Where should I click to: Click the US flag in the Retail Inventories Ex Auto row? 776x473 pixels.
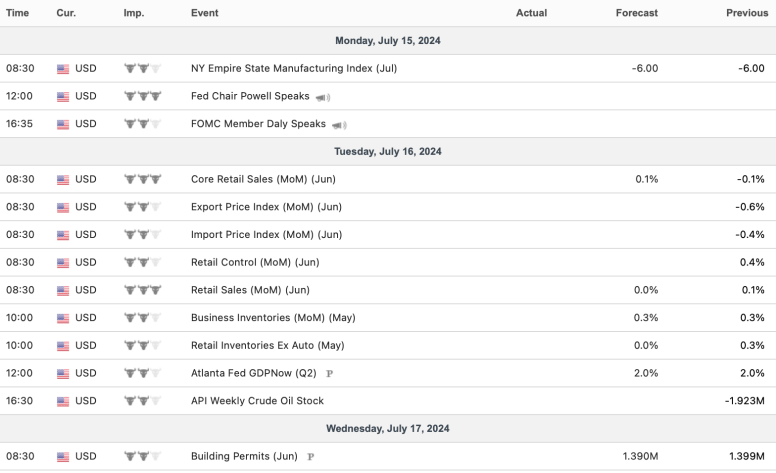pyautogui.click(x=63, y=346)
